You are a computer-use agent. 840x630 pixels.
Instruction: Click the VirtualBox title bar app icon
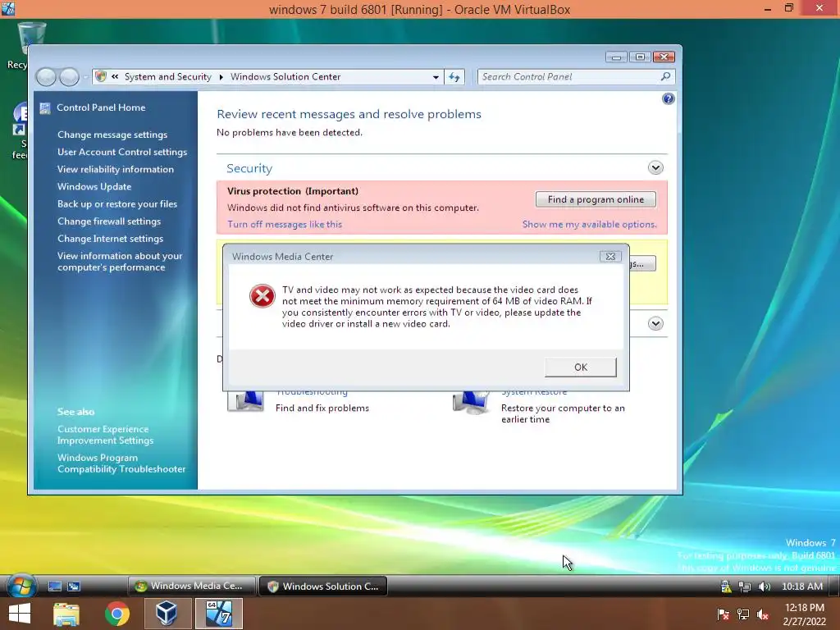coord(8,8)
